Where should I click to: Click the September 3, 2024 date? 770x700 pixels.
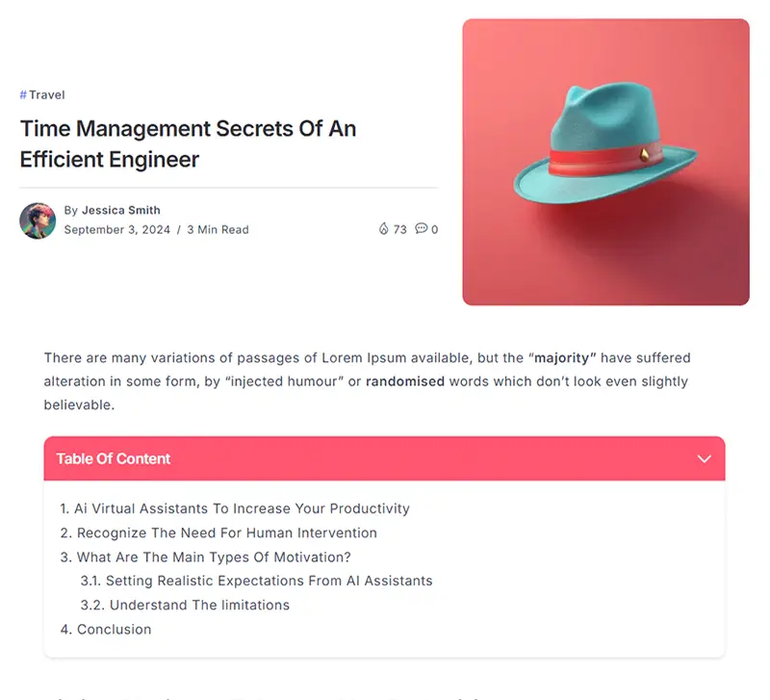(116, 229)
